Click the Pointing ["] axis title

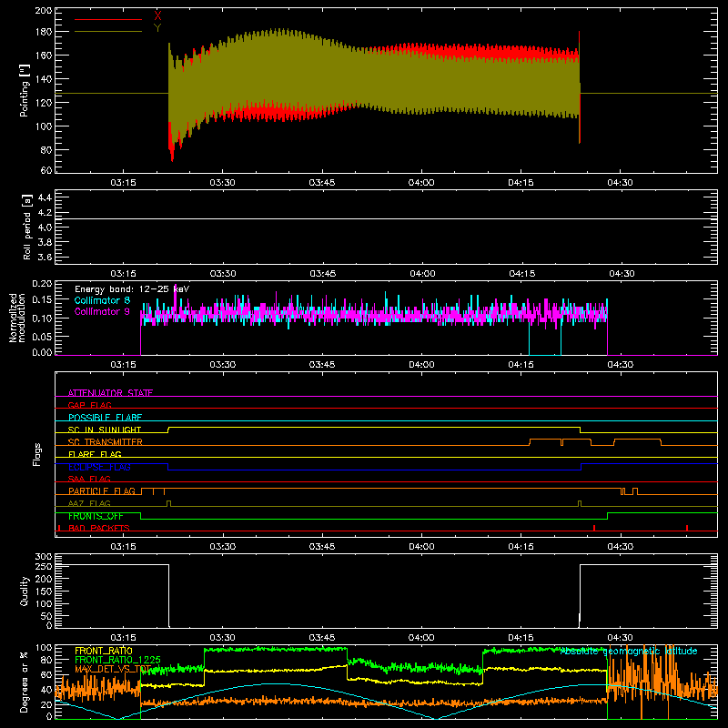[x=25, y=90]
